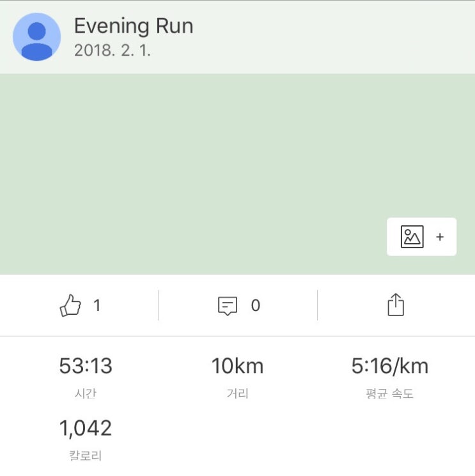
Task: Open the blue profile avatar
Action: tap(37, 37)
